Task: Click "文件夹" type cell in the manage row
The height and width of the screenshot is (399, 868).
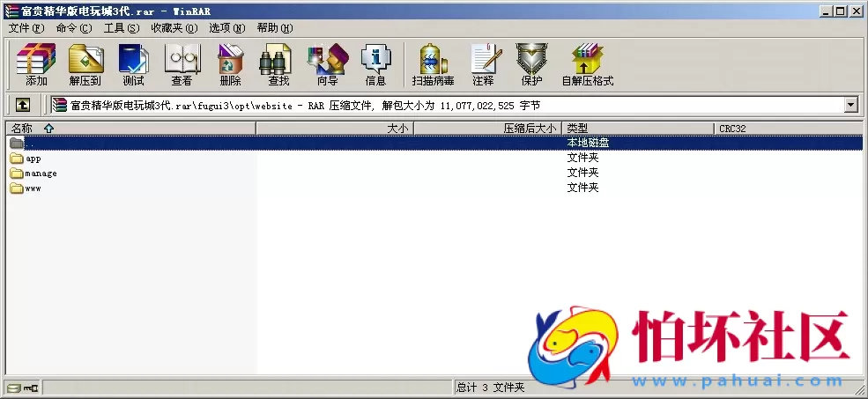Action: point(582,174)
